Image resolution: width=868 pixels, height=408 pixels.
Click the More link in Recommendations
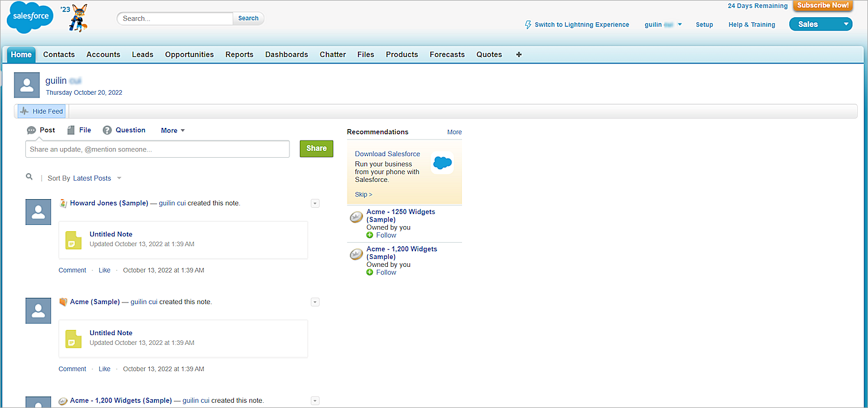click(454, 132)
